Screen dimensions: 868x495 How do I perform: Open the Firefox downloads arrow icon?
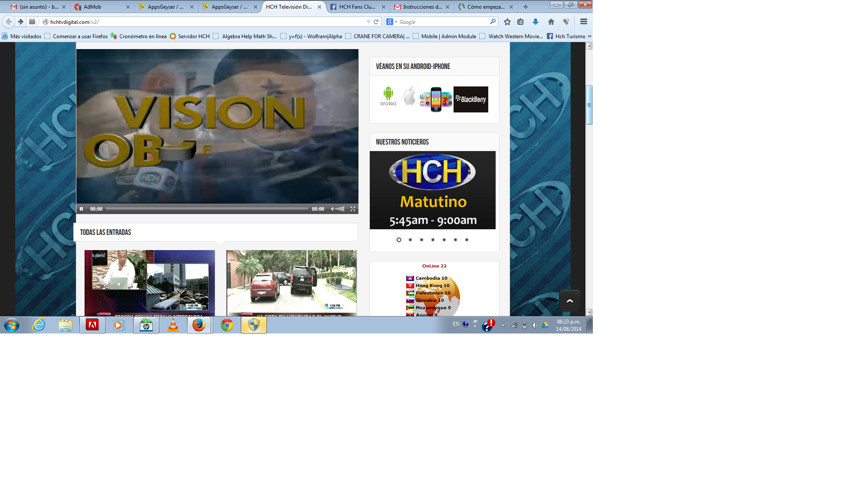[x=536, y=22]
